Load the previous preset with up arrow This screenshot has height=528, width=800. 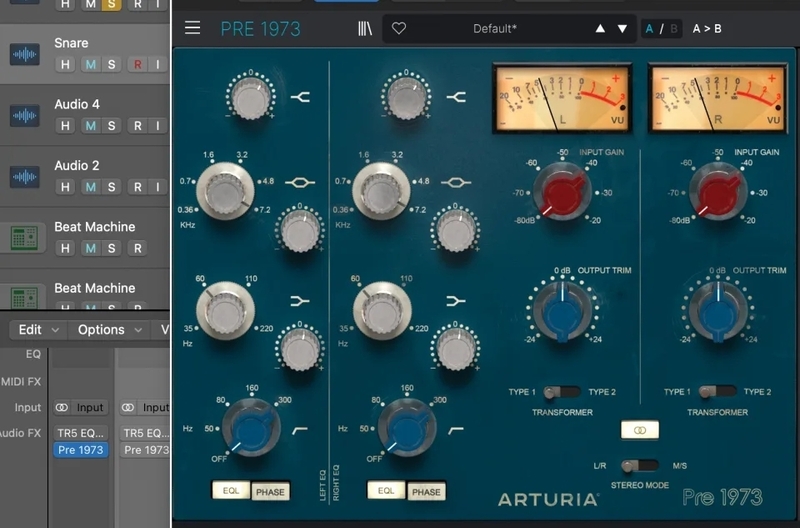click(x=600, y=29)
